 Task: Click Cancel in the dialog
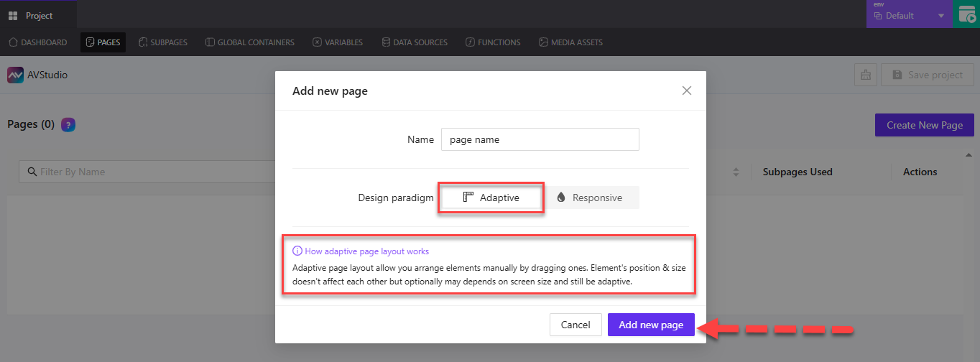[575, 325]
